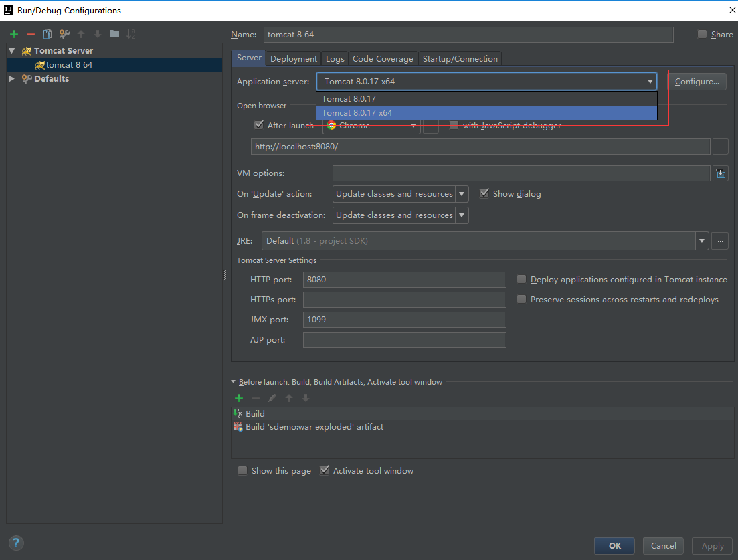The image size is (738, 560).
Task: Switch to the Deployment tab
Action: [x=293, y=58]
